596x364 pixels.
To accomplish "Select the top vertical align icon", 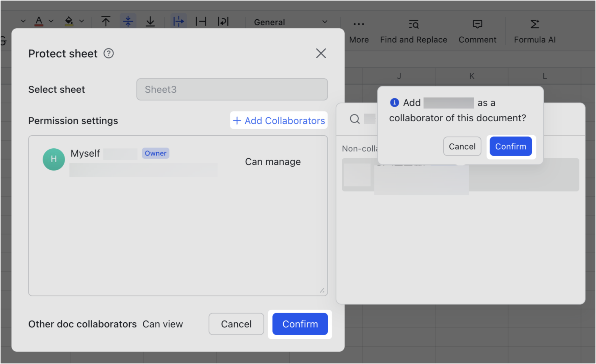I will point(106,21).
